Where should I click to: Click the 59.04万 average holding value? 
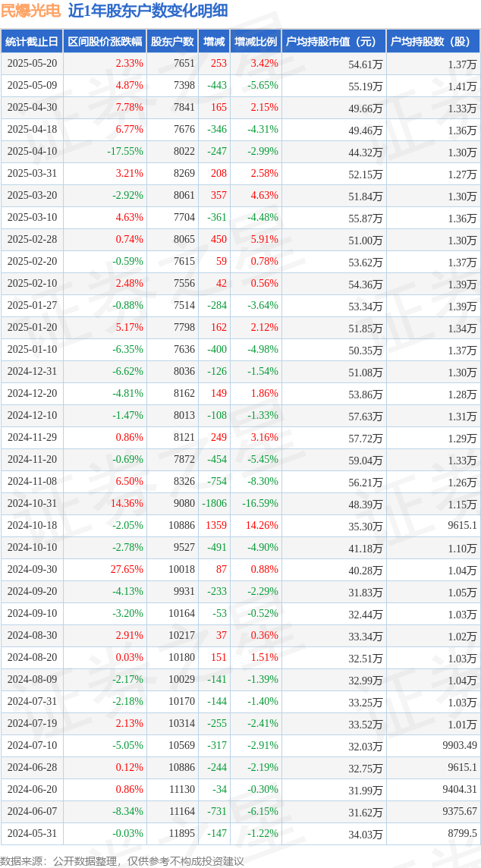tap(366, 460)
